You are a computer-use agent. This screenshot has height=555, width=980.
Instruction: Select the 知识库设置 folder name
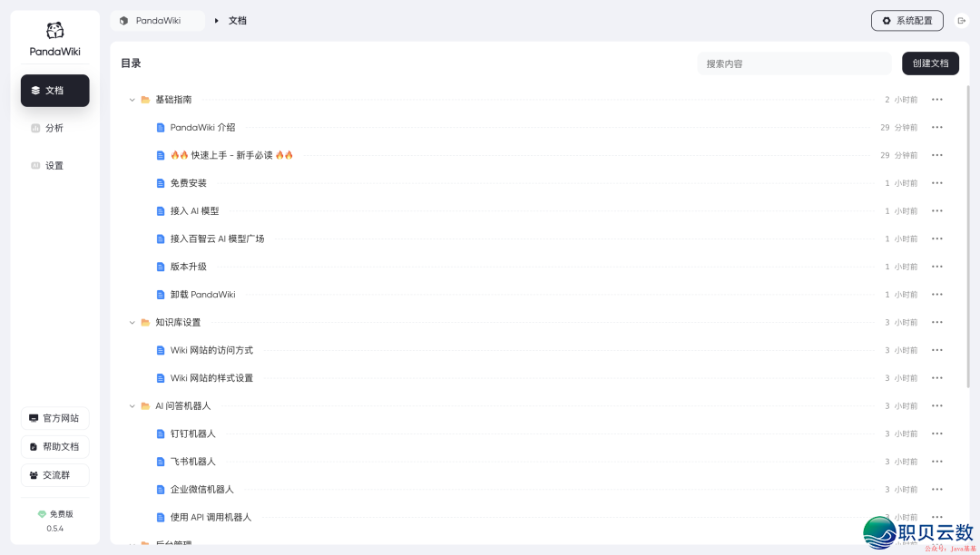click(178, 323)
